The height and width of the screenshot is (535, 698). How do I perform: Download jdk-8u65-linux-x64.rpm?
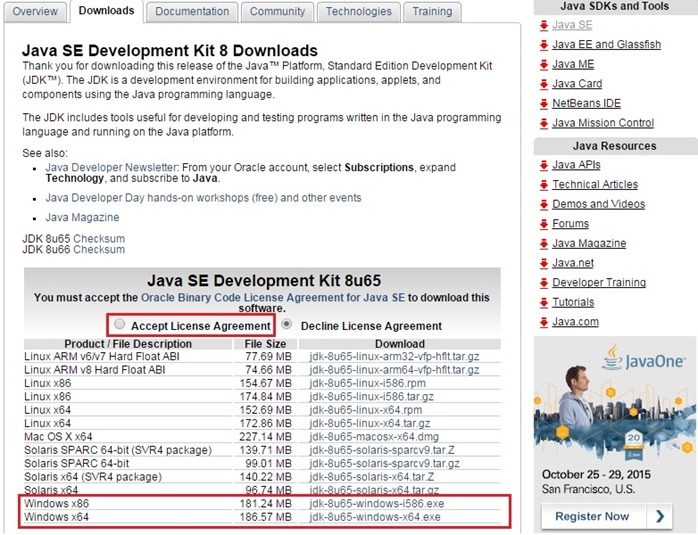365,410
